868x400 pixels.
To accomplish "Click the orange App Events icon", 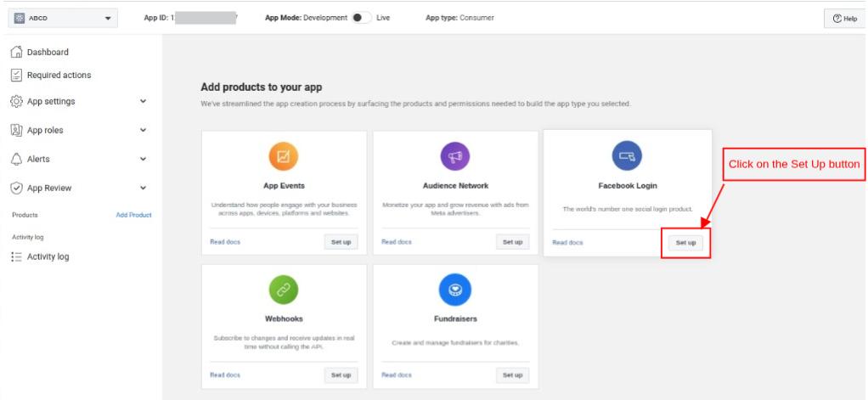I will 284,156.
